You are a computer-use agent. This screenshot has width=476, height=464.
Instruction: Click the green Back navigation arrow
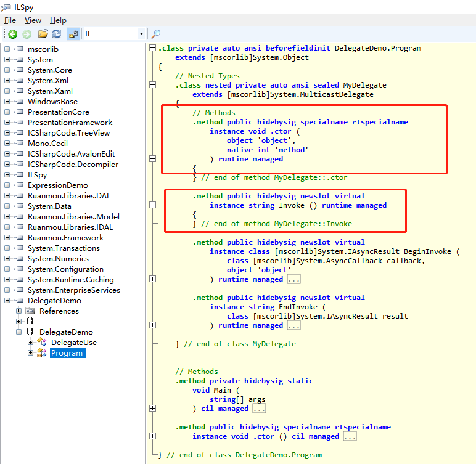[13, 34]
